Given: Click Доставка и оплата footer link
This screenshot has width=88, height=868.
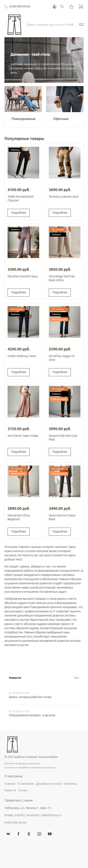Looking at the screenshot, I should 49,784.
